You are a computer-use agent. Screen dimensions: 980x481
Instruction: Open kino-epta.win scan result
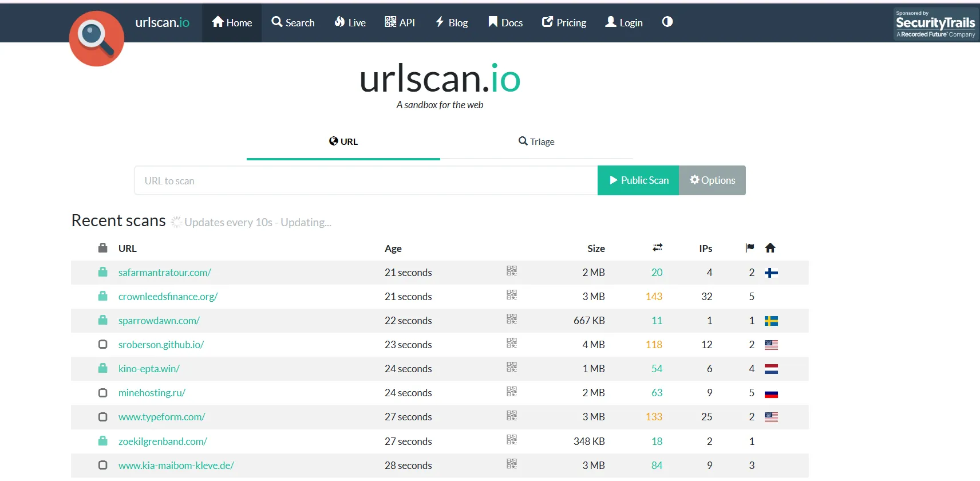[x=149, y=369]
